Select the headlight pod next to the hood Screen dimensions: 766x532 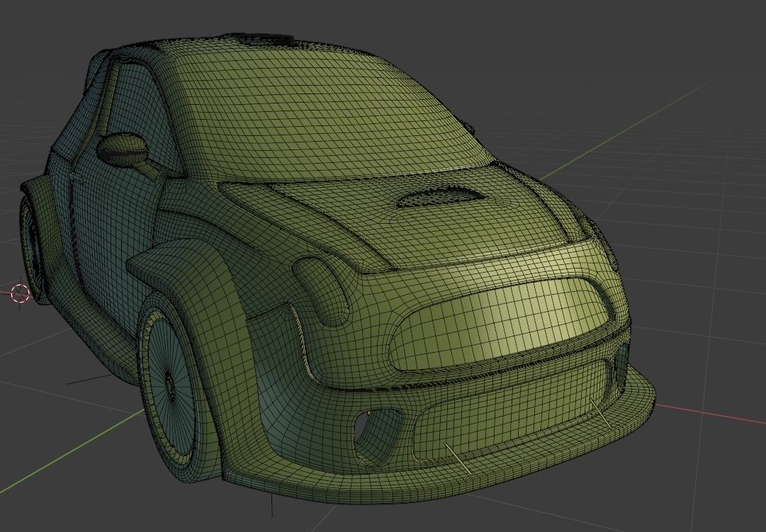tap(322, 290)
